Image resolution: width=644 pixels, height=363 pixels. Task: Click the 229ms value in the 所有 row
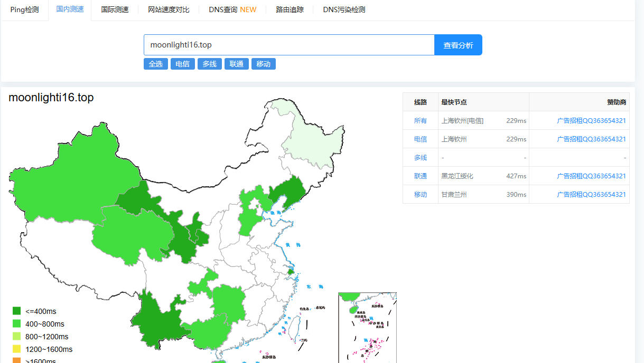pyautogui.click(x=516, y=121)
